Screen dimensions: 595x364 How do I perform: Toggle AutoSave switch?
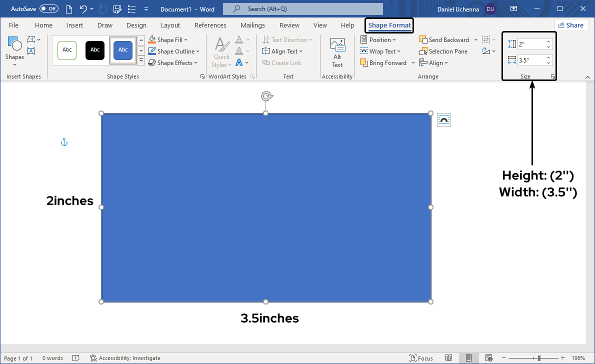48,9
